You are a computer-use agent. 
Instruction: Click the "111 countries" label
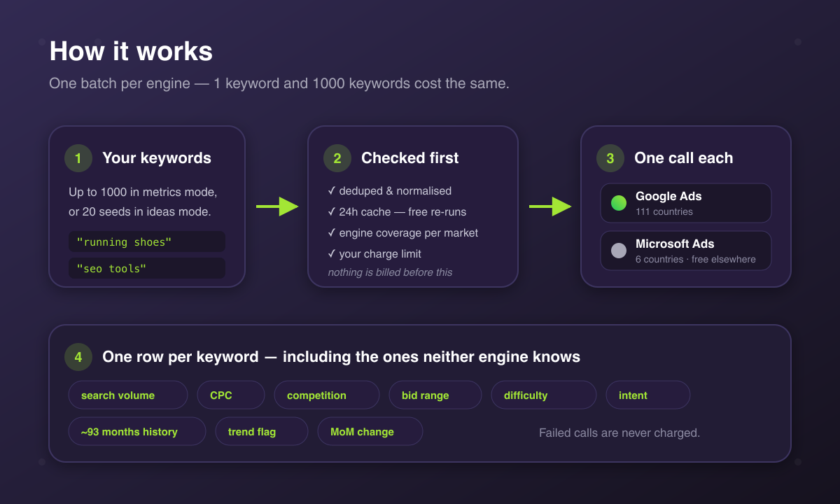point(664,211)
